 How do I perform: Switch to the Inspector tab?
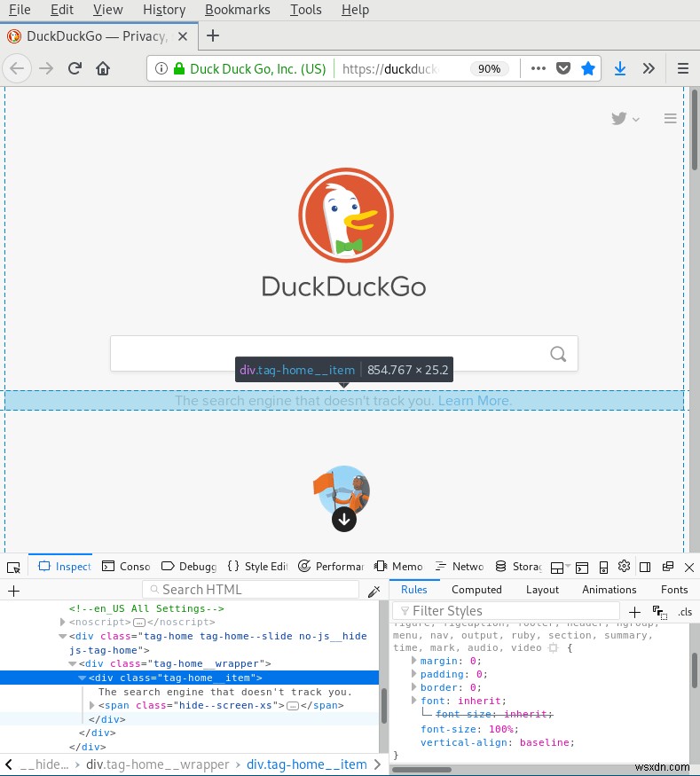65,567
